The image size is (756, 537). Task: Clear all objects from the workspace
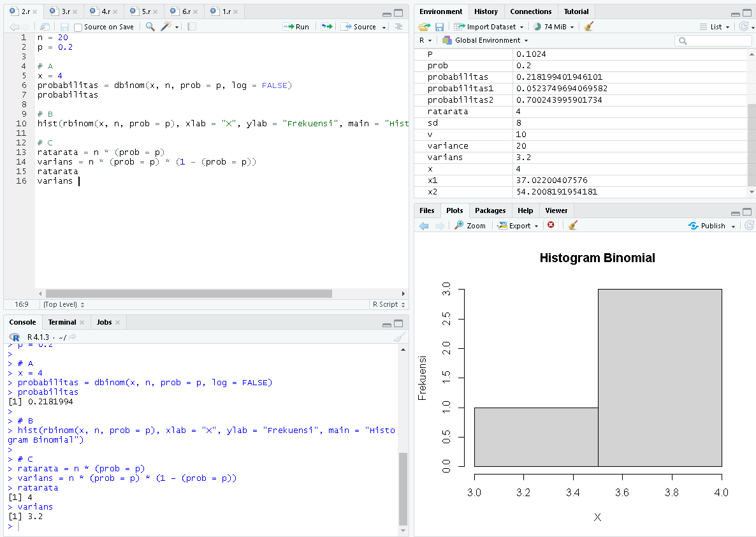coord(588,26)
